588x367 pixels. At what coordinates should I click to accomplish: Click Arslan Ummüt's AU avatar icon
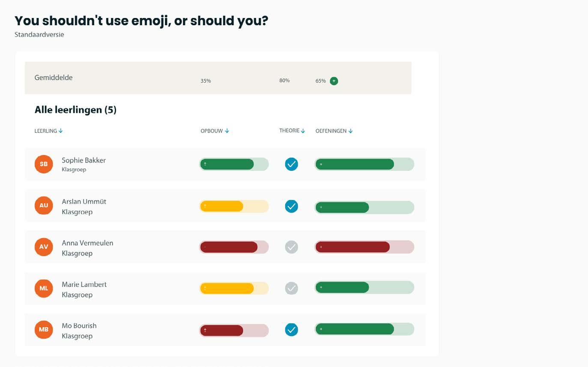point(44,206)
